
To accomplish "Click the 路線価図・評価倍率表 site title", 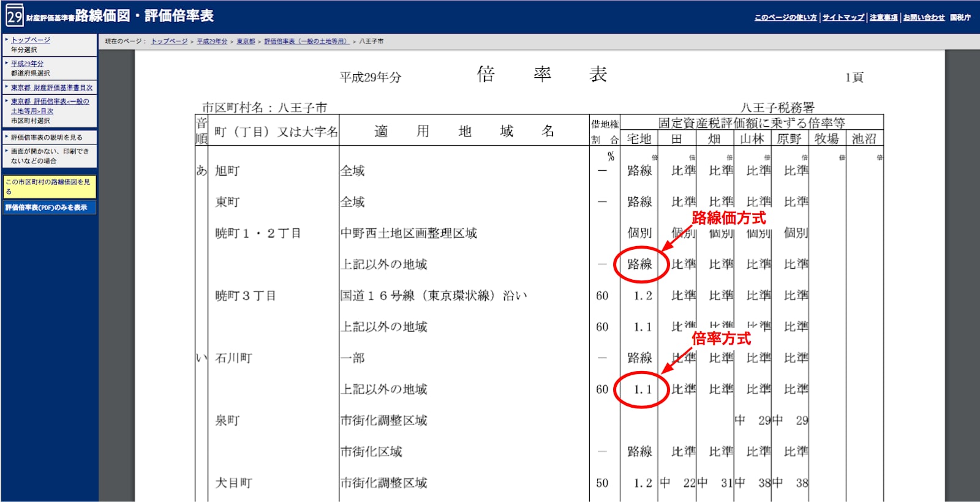I will [144, 16].
